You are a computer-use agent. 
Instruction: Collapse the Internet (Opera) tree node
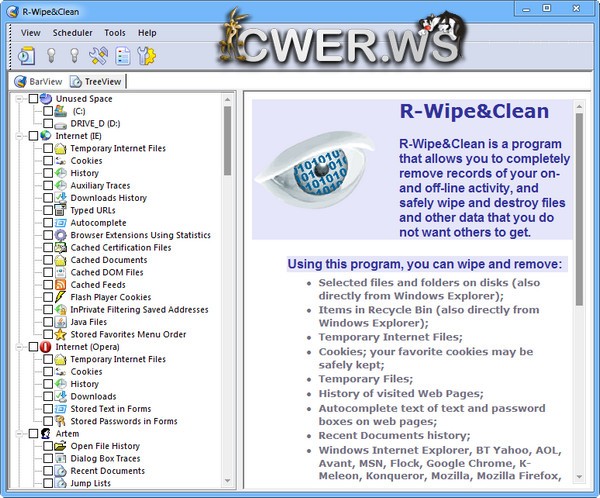pos(19,347)
